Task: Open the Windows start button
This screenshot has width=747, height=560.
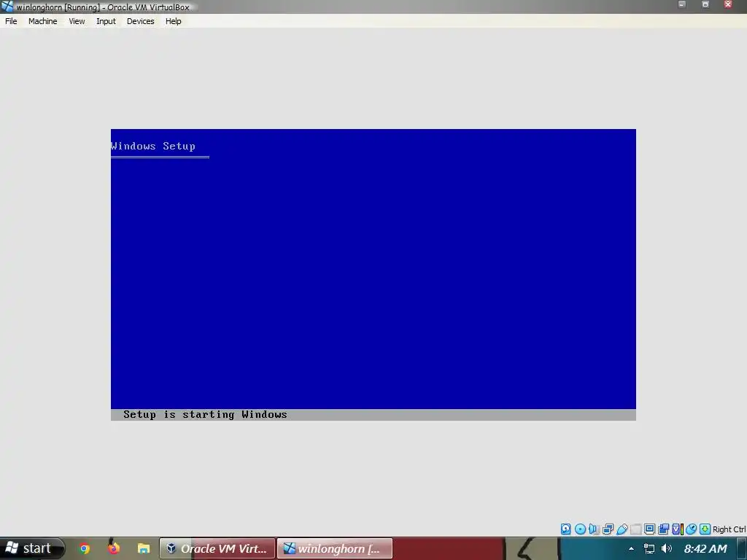Action: point(32,548)
